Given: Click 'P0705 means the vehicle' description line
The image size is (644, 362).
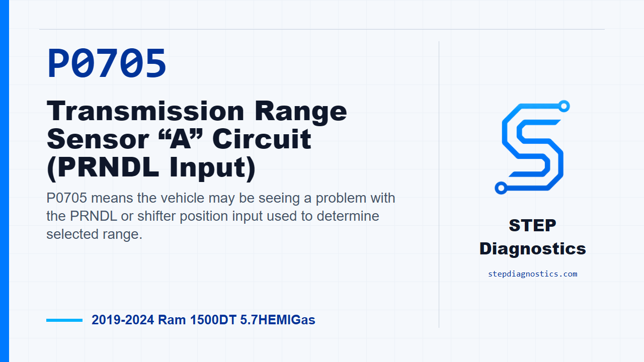Looking at the screenshot, I should coord(221,198).
